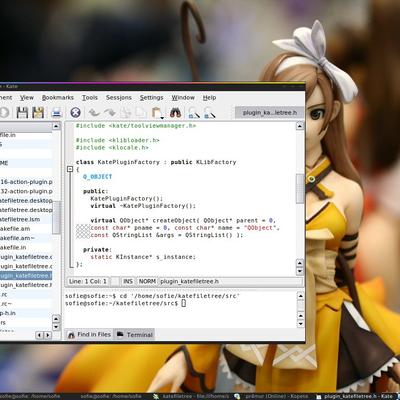Open the katefiletree file manager taskbar entry
Screen dimensions: 400x400
pos(191,396)
